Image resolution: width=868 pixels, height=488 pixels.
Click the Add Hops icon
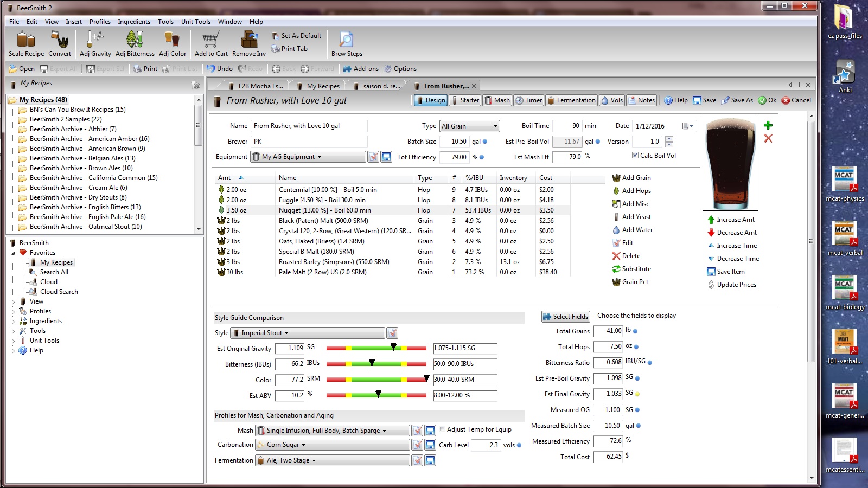click(x=616, y=191)
